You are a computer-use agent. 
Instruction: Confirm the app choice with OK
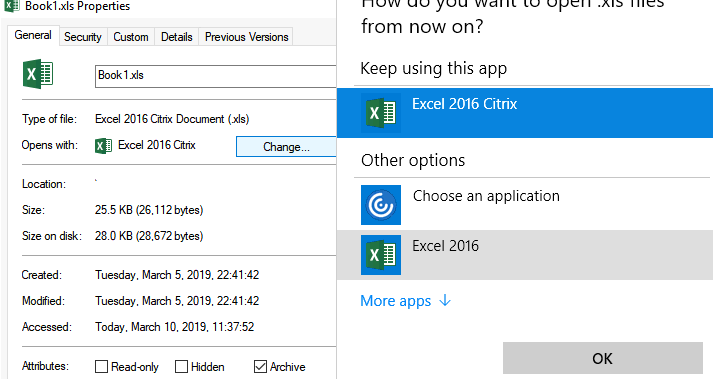pyautogui.click(x=603, y=358)
